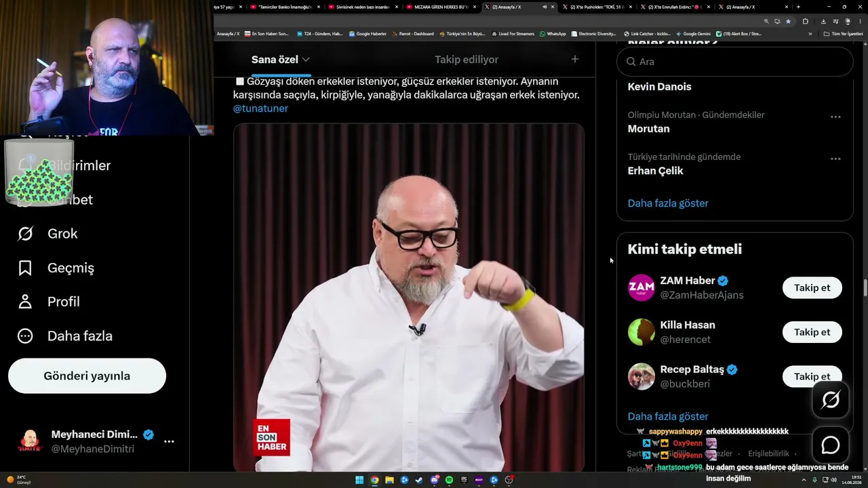Open the weather widget showing 24°C
Viewport: 868px width, 488px height.
click(18, 480)
